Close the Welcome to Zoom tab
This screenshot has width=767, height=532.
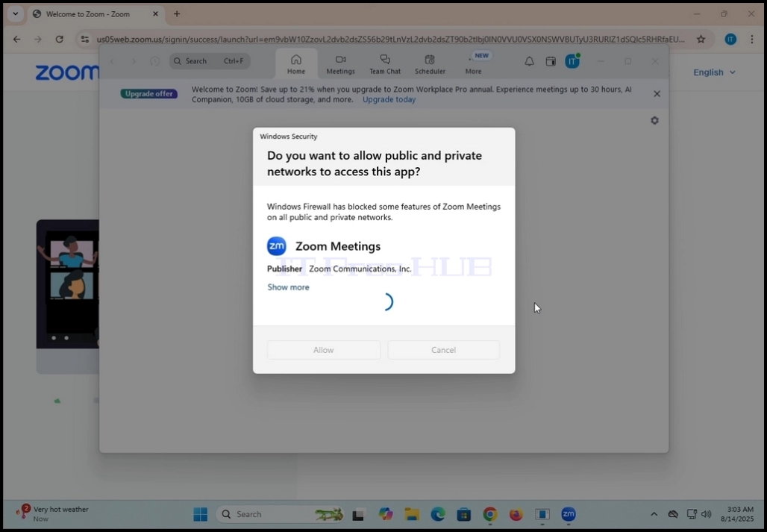(155, 13)
